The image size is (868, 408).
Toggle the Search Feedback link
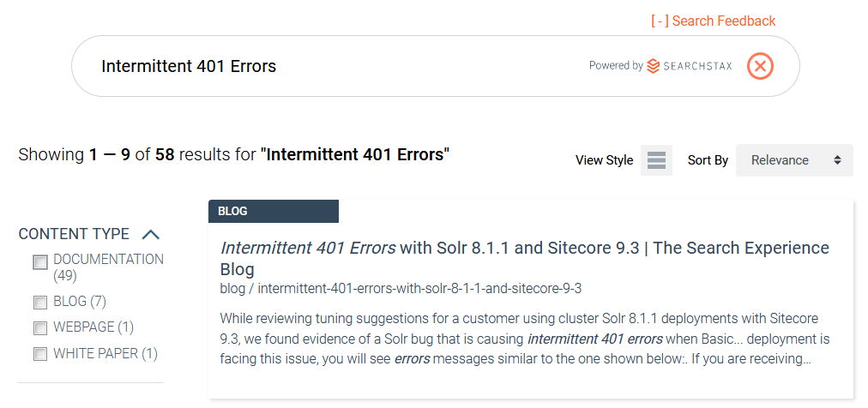point(713,21)
